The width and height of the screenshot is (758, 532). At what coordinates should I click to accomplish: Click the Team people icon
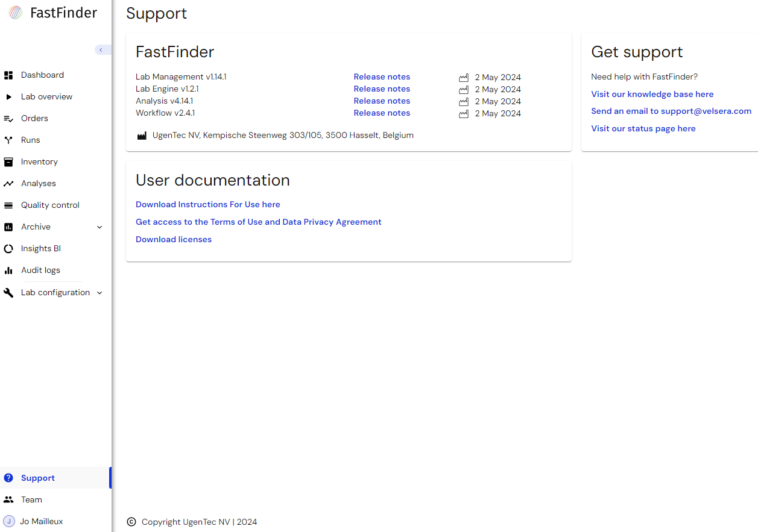click(x=8, y=499)
